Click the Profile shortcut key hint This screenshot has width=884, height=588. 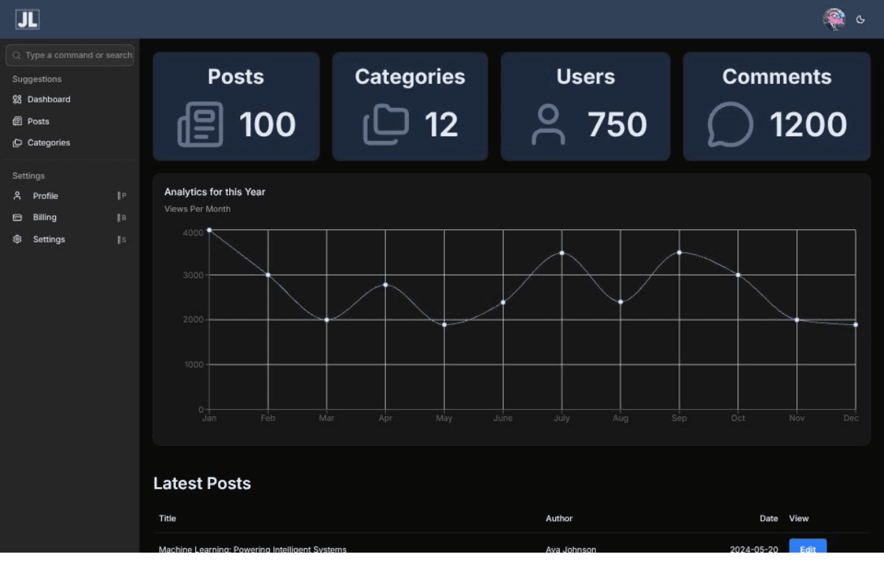(122, 196)
